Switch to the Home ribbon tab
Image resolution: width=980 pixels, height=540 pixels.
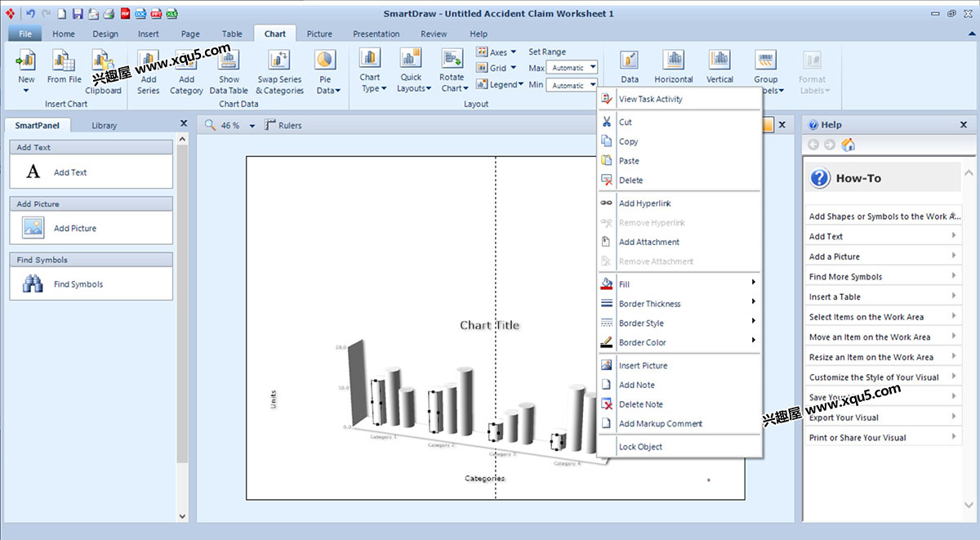click(x=64, y=33)
